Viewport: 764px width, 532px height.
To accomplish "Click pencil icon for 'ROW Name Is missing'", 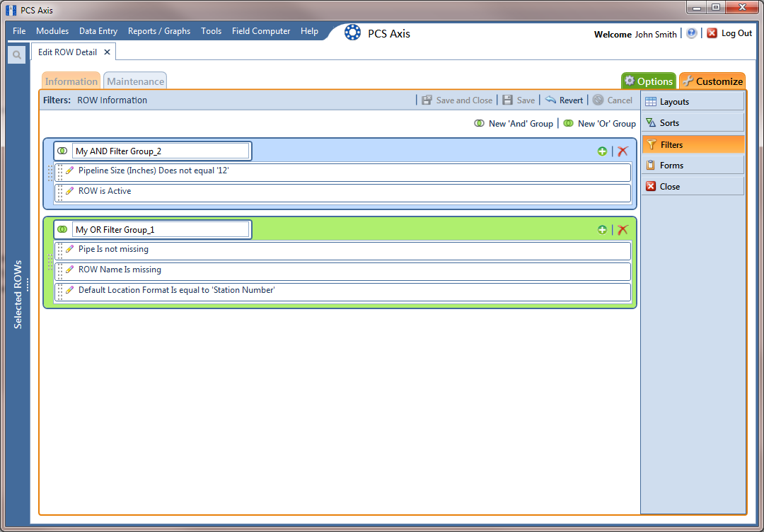I will pyautogui.click(x=70, y=270).
